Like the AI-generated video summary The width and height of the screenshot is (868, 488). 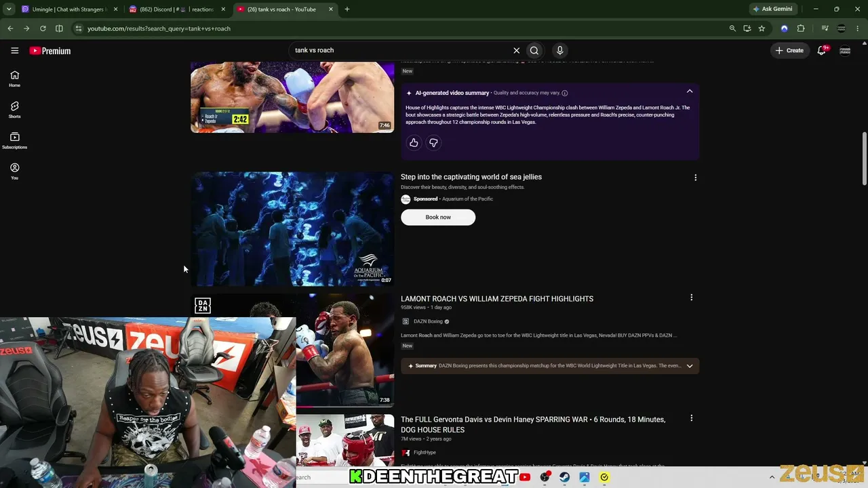[414, 142]
